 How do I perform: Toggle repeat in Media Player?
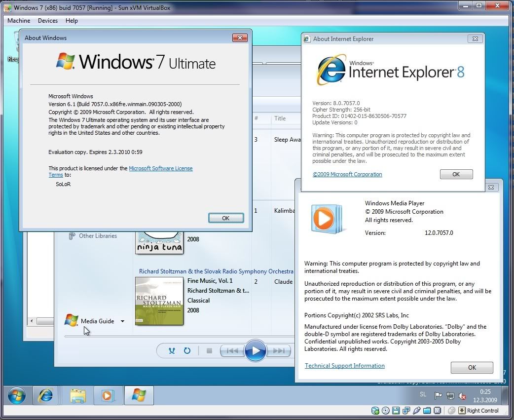tap(187, 351)
